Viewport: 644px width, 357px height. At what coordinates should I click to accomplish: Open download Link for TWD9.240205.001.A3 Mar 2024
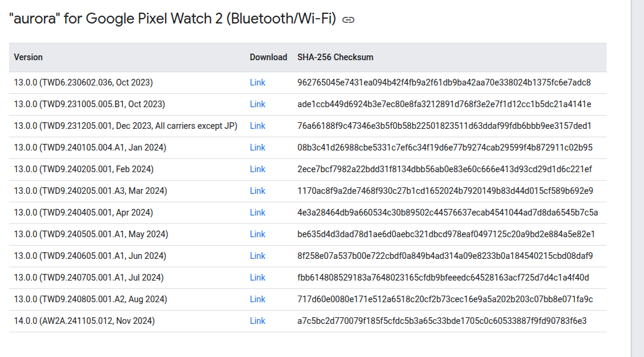click(257, 191)
